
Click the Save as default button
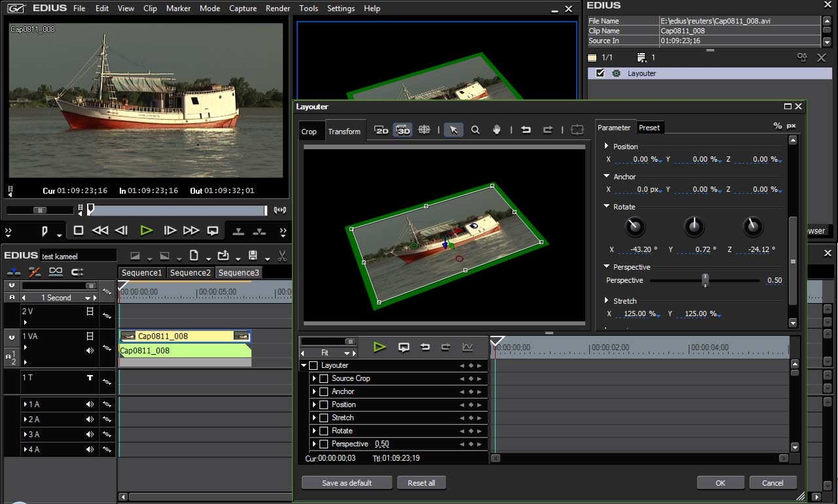pos(347,483)
